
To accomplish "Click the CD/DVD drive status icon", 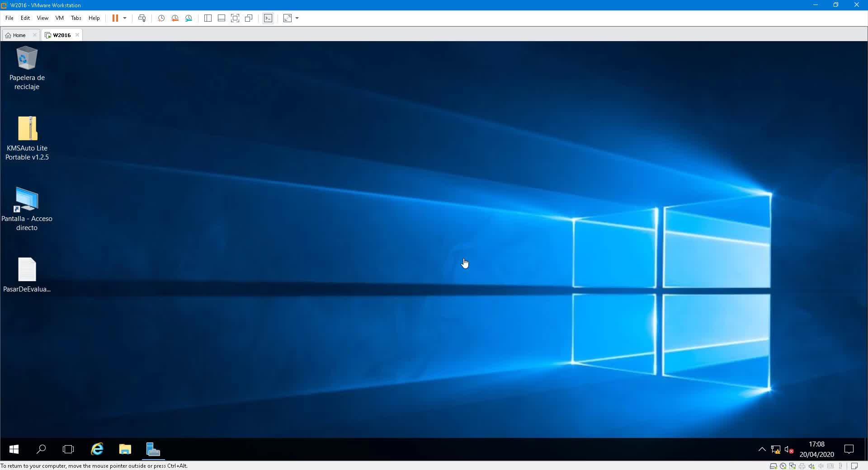I will [783, 466].
